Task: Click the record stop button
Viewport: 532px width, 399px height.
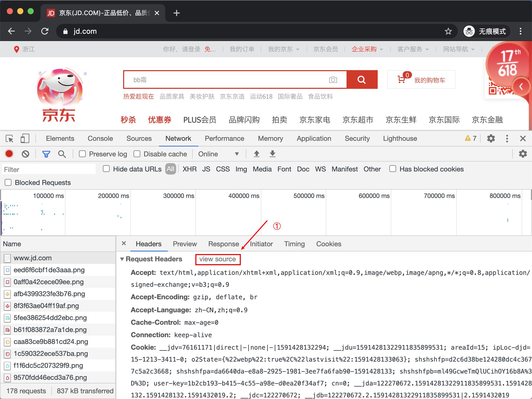Action: (x=9, y=154)
